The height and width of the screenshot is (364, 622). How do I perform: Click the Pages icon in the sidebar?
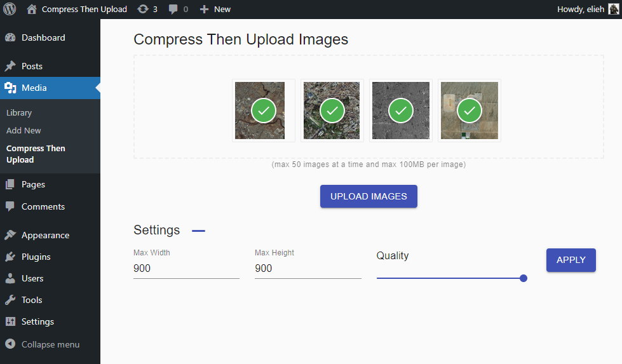coord(10,184)
